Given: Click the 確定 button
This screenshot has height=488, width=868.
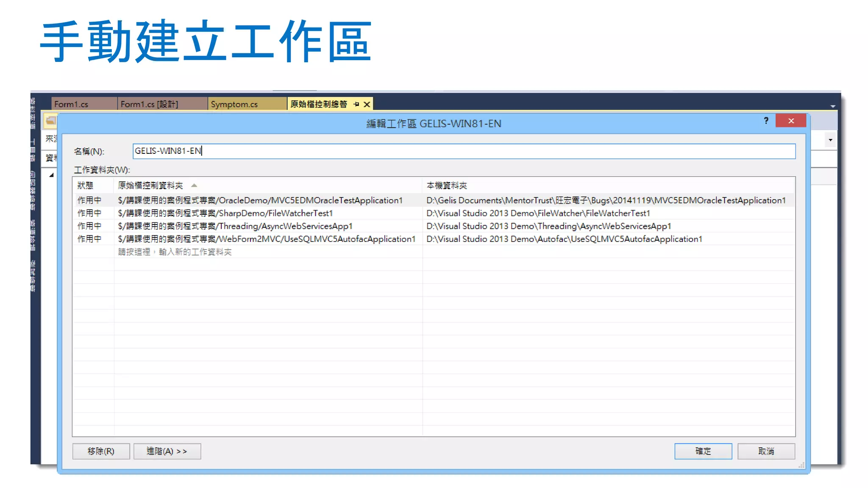Looking at the screenshot, I should (x=703, y=451).
